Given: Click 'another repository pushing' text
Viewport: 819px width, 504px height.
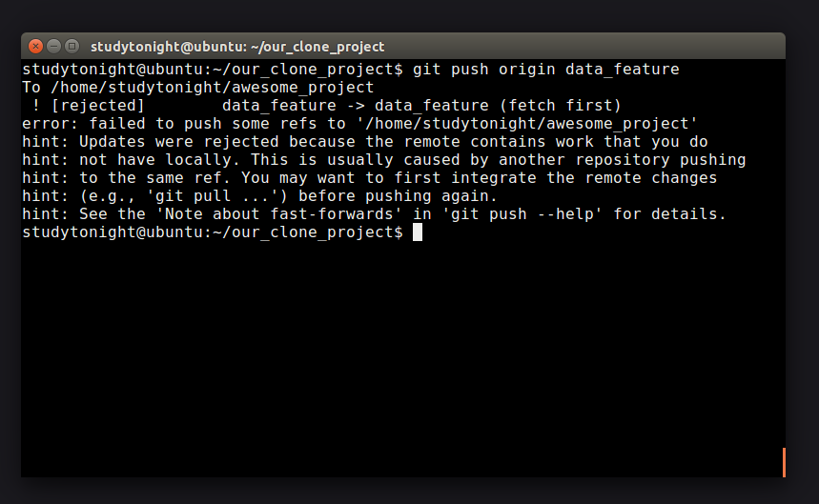Looking at the screenshot, I should tap(622, 160).
